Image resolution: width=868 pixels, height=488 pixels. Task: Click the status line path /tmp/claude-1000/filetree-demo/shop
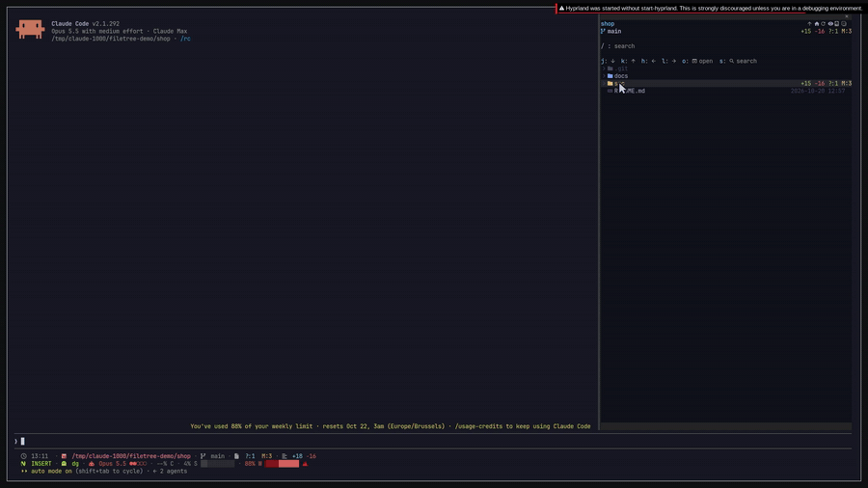(x=131, y=456)
